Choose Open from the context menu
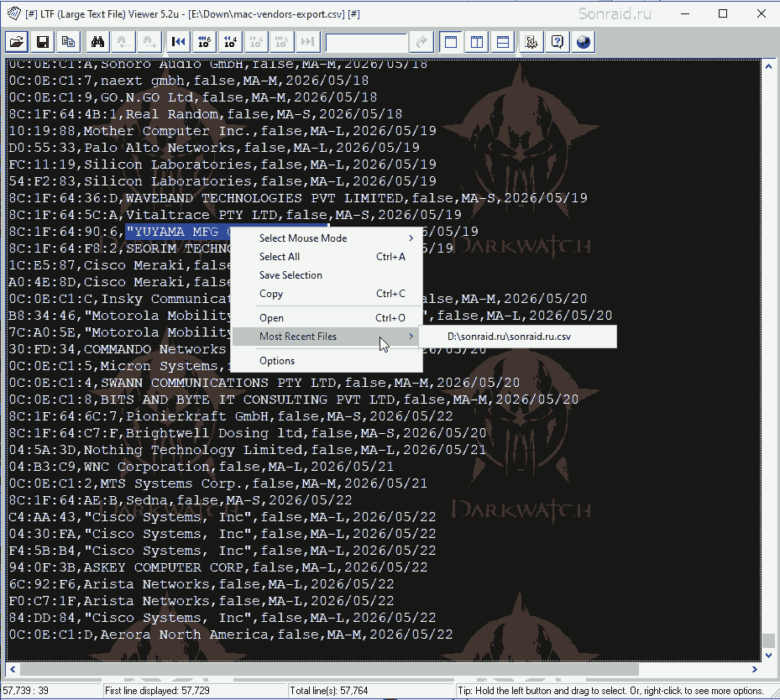The width and height of the screenshot is (780, 700). point(327,317)
